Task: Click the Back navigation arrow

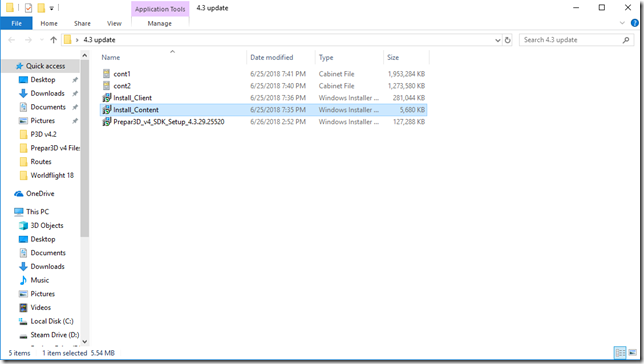Action: 12,40
